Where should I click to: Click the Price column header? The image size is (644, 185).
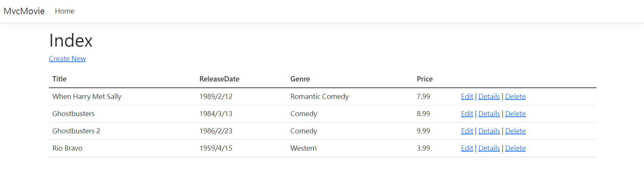(425, 79)
